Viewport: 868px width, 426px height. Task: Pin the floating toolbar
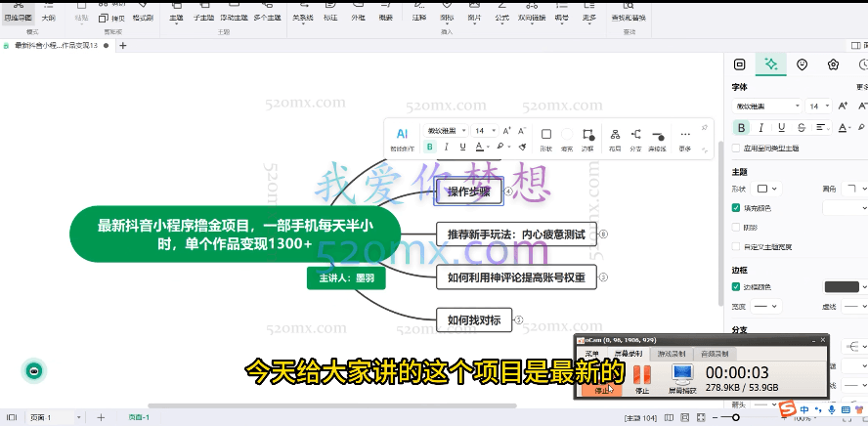pos(705,128)
